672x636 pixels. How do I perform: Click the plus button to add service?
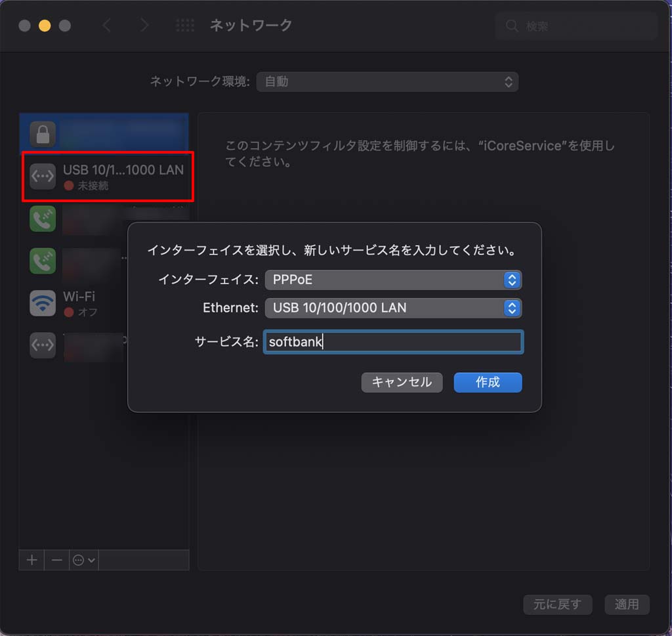pos(31,560)
